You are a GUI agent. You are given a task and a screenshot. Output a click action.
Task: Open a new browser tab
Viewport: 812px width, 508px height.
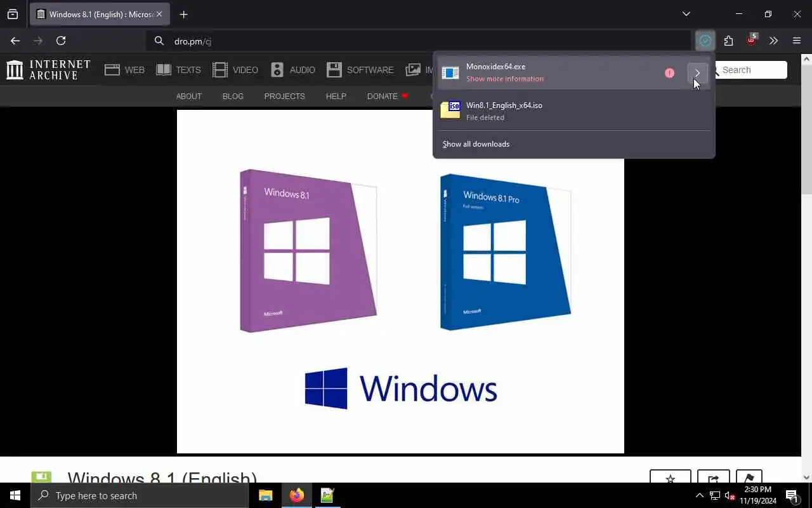(x=183, y=14)
